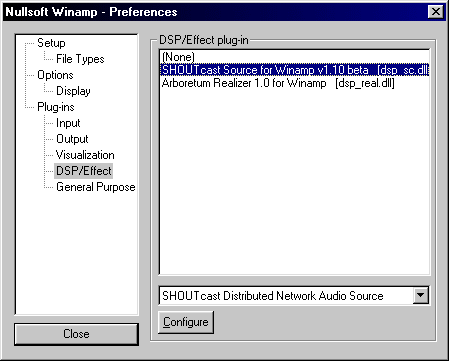This screenshot has width=449, height=361.
Task: Open the SHOUTcast Distributed Network Audio Source dropdown
Action: 421,295
